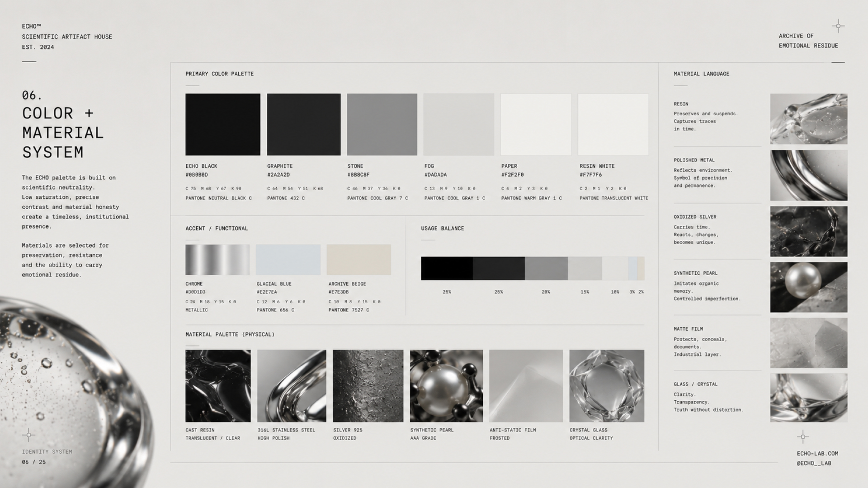Choose the Stone gray swatch
868x488 pixels.
pyautogui.click(x=382, y=125)
